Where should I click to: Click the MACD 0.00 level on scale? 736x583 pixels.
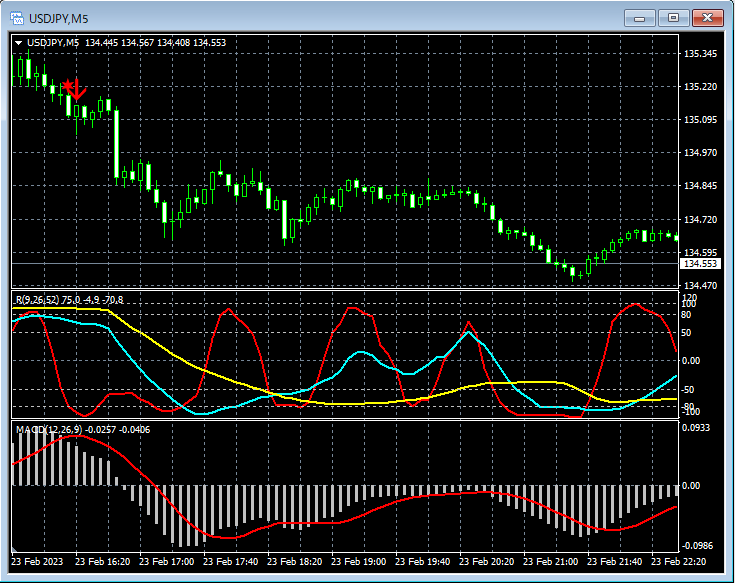[691, 486]
